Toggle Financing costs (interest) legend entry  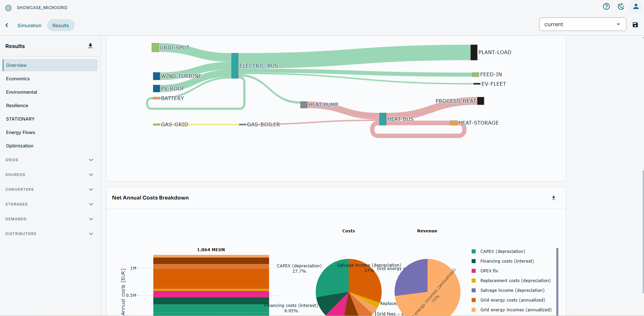[503, 261]
